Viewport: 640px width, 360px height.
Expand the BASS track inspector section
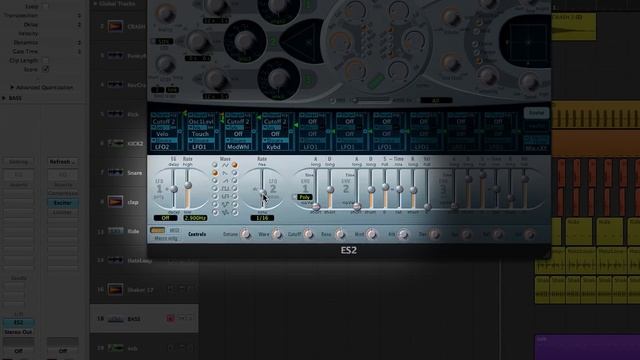[x=4, y=98]
